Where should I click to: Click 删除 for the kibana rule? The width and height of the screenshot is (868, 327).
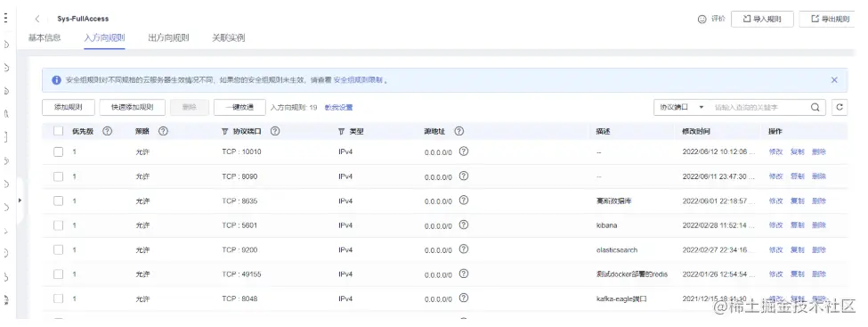[x=819, y=225]
